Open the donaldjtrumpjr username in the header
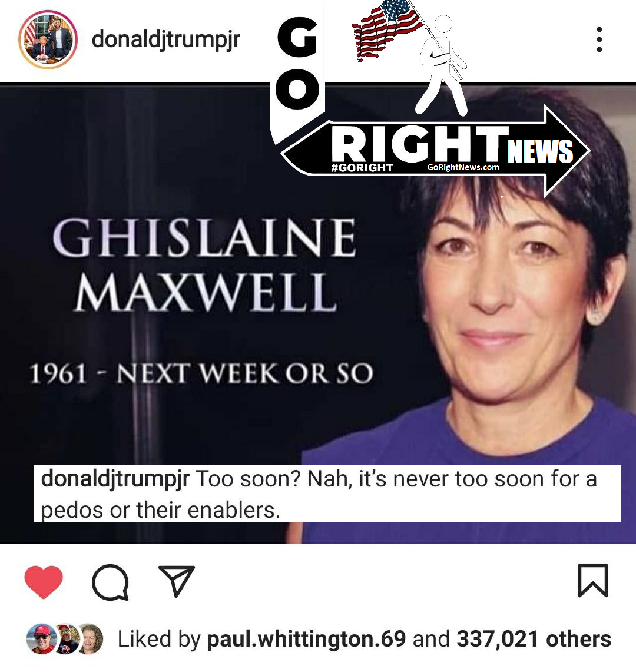The width and height of the screenshot is (636, 672). click(166, 40)
